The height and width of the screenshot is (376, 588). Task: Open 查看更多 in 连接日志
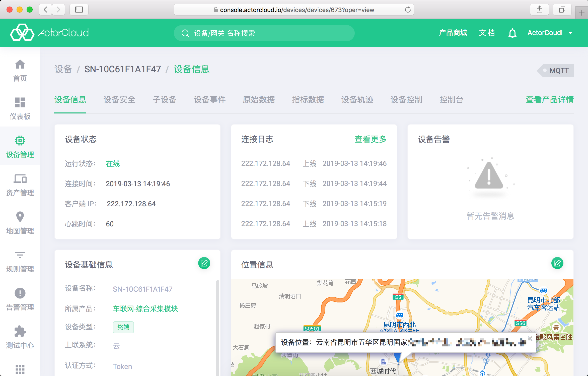[x=371, y=139]
